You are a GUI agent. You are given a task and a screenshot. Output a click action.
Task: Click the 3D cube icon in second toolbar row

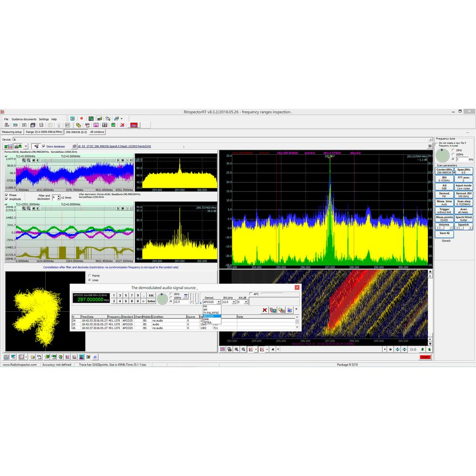(x=33, y=125)
